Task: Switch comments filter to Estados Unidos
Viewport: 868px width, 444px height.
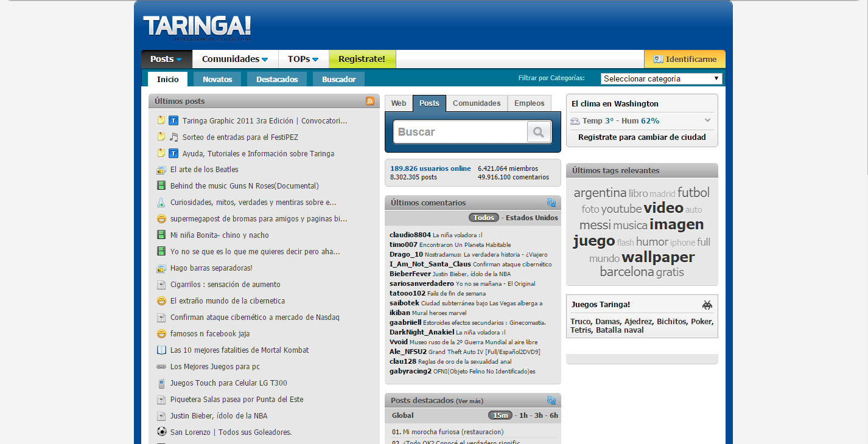Action: pos(532,218)
